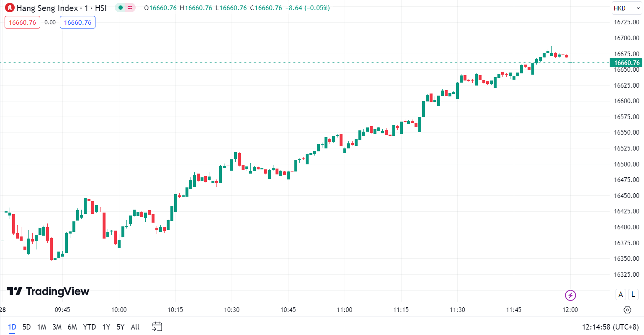Click the pink approximate-data icon beside HSI
Image resolution: width=644 pixels, height=335 pixels.
(130, 8)
